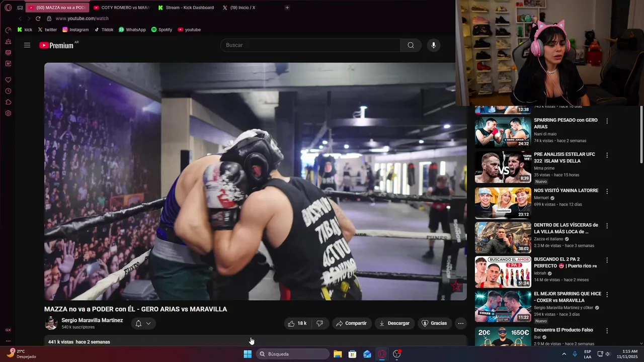Viewport: 644px width, 362px height.
Task: Open ESP LAA keyboard language indicator
Action: tap(588, 354)
